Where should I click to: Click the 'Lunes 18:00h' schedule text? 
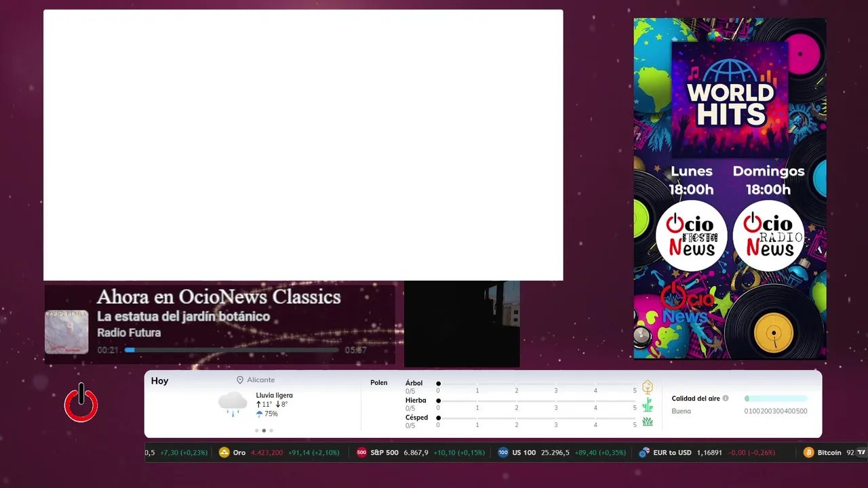(692, 180)
